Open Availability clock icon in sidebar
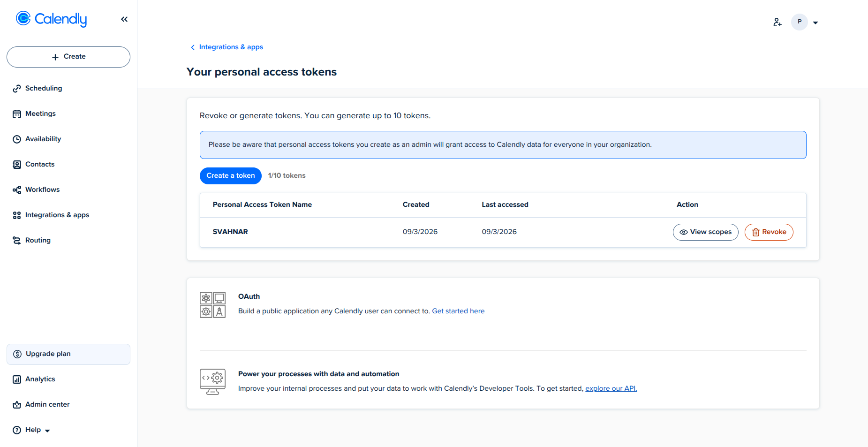868x447 pixels. coord(17,139)
